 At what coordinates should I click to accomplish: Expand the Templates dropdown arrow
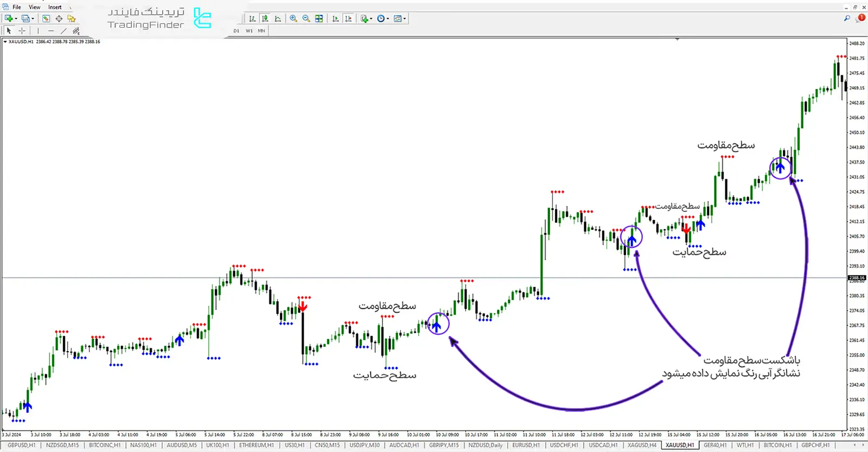pos(405,18)
